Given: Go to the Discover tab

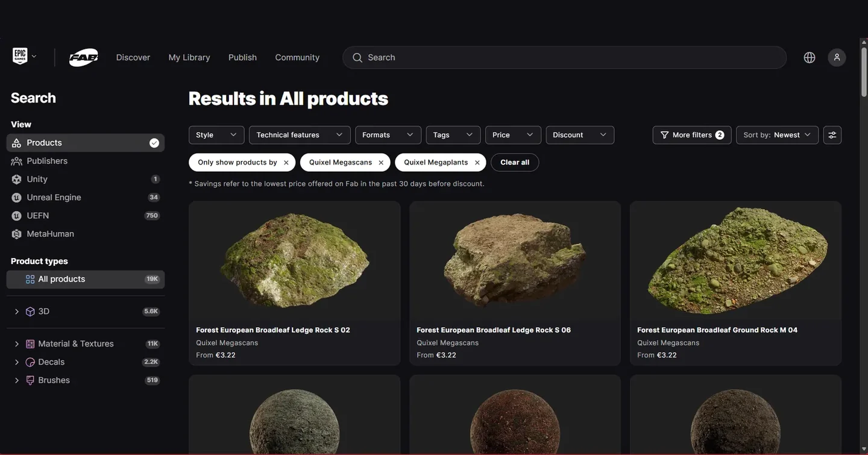Looking at the screenshot, I should pos(133,57).
